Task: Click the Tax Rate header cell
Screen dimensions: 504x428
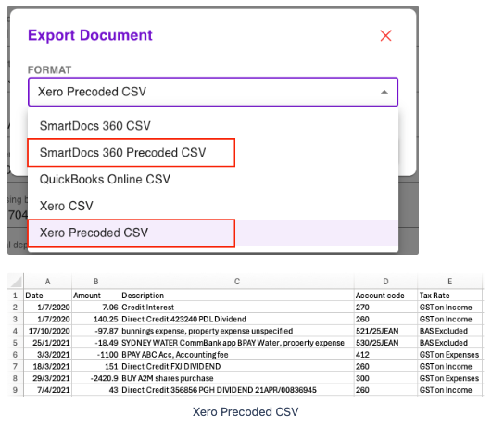Action: coord(450,296)
